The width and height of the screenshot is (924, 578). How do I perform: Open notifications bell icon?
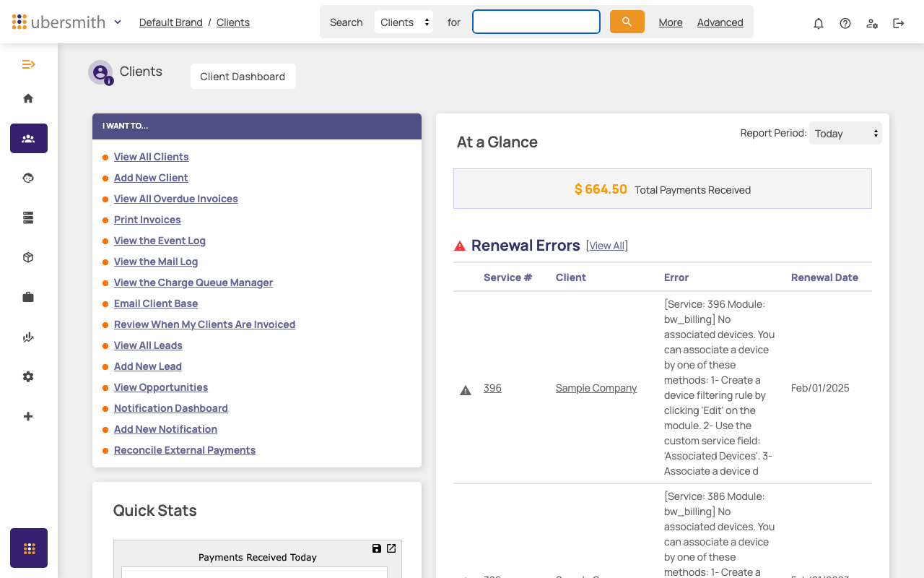point(819,23)
